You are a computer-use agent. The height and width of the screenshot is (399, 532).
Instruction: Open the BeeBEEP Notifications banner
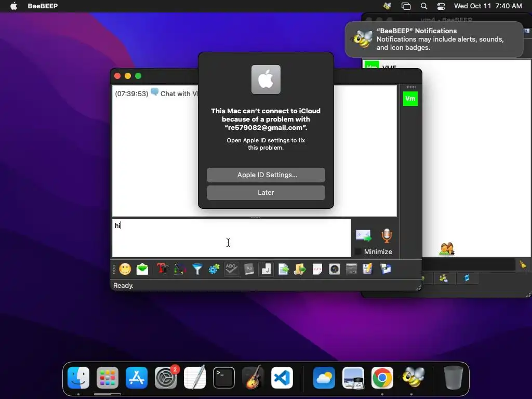click(x=434, y=39)
